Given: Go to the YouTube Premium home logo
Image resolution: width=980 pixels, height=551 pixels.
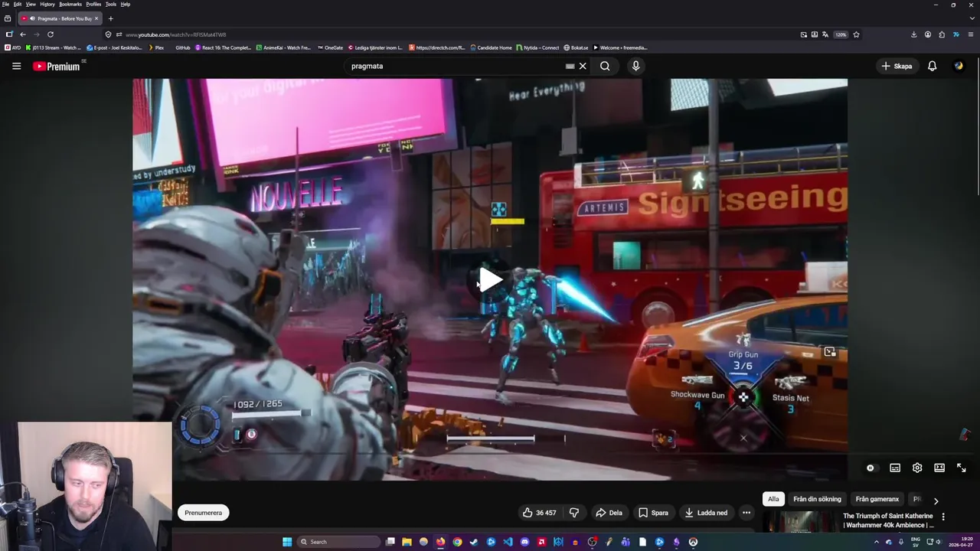Looking at the screenshot, I should tap(56, 67).
